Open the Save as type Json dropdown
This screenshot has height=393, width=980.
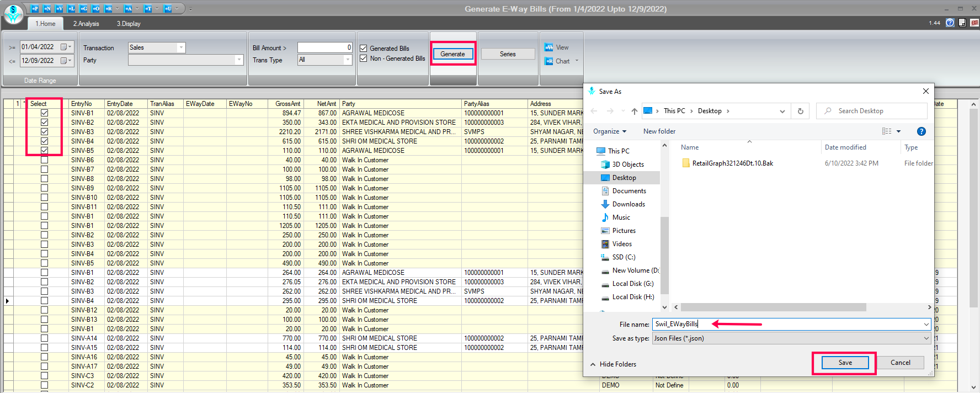pos(926,338)
